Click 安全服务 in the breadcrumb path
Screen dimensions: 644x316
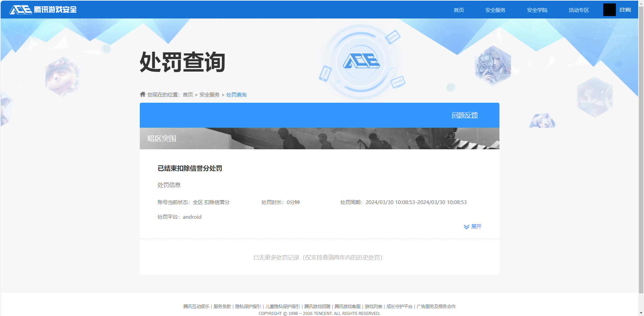point(209,94)
